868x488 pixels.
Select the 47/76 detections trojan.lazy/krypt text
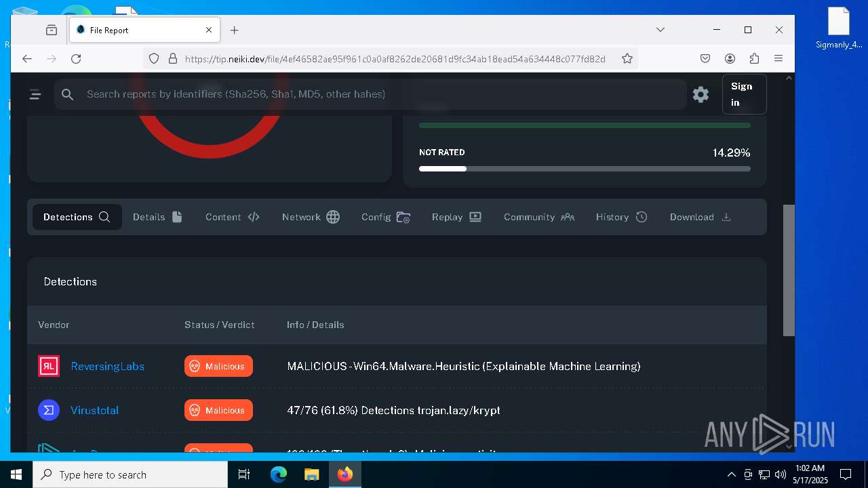click(x=394, y=410)
